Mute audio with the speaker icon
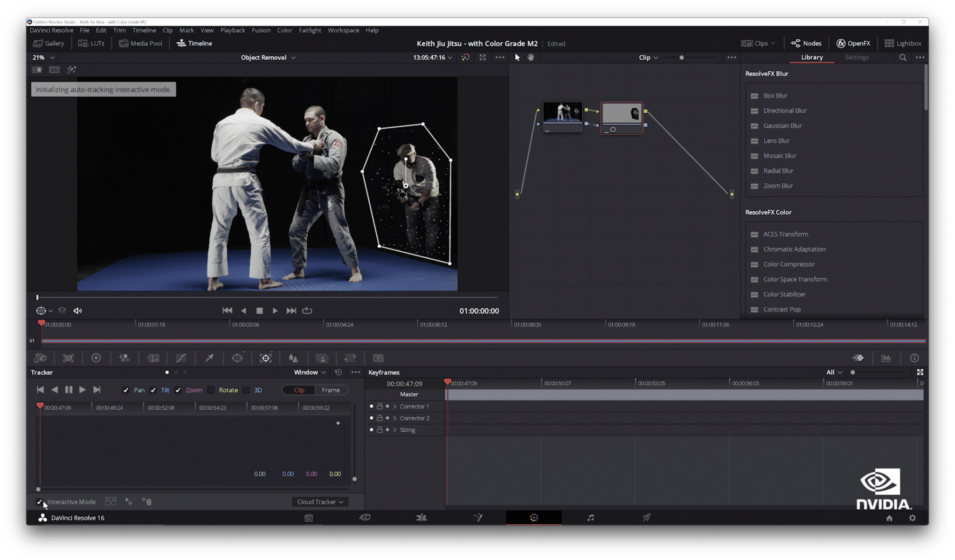 [78, 311]
